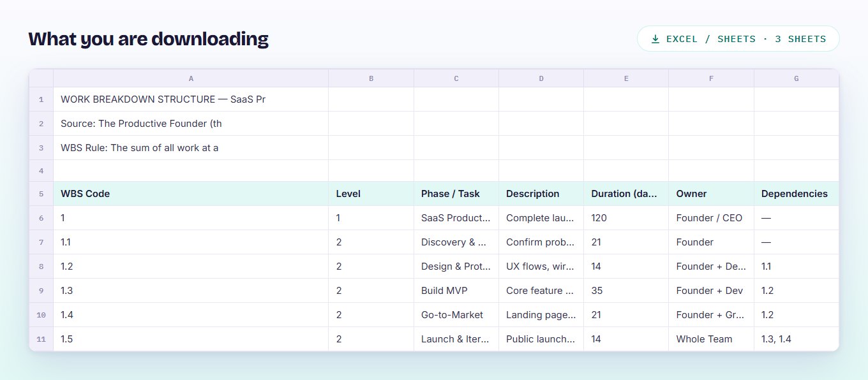
Task: Click cell 'WORK BREAKDOWN STRUCTURE — SaaS Pr'
Action: point(191,99)
